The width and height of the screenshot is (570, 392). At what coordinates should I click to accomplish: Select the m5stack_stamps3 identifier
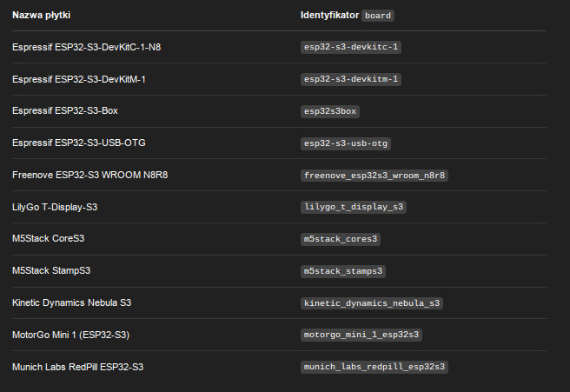tap(343, 271)
